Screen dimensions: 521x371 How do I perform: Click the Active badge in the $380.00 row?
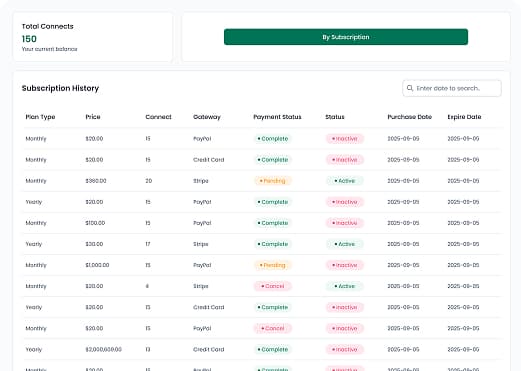coord(345,181)
